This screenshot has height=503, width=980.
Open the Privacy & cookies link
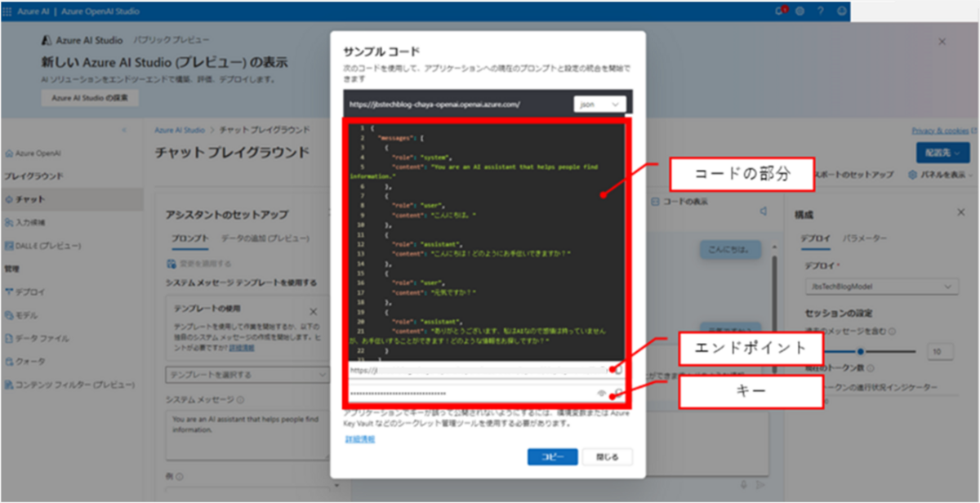pyautogui.click(x=939, y=131)
